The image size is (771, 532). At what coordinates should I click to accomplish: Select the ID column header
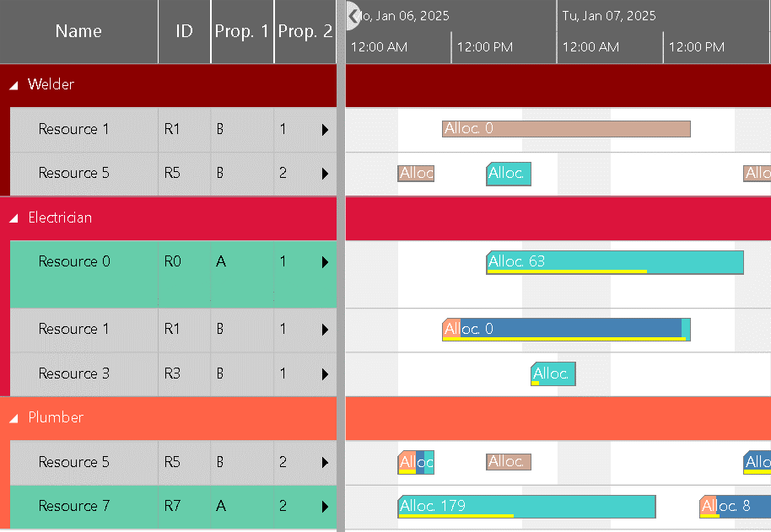click(x=184, y=31)
